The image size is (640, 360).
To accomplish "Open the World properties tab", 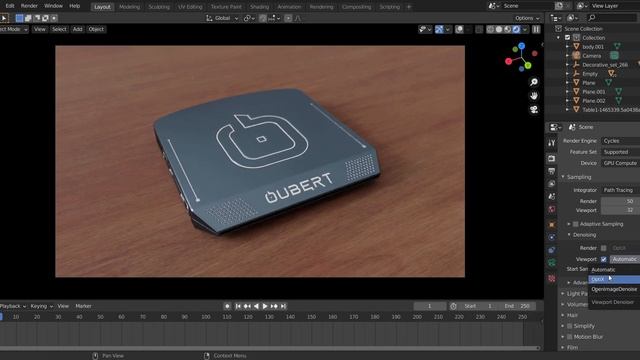I will pyautogui.click(x=552, y=209).
